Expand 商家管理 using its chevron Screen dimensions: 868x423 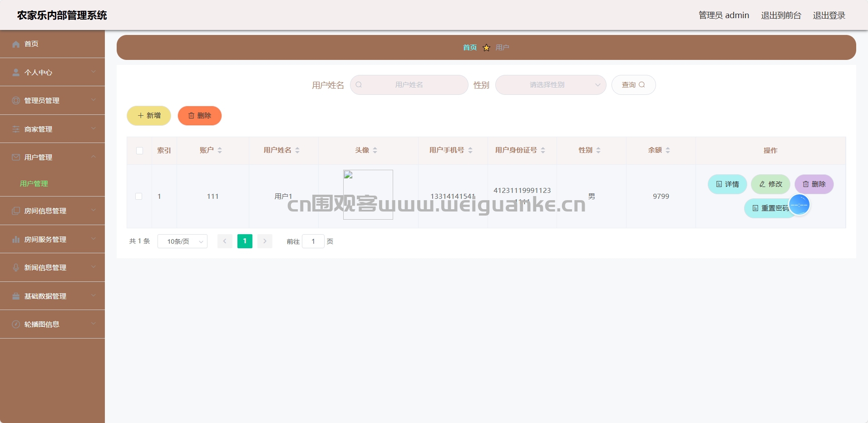tap(94, 128)
